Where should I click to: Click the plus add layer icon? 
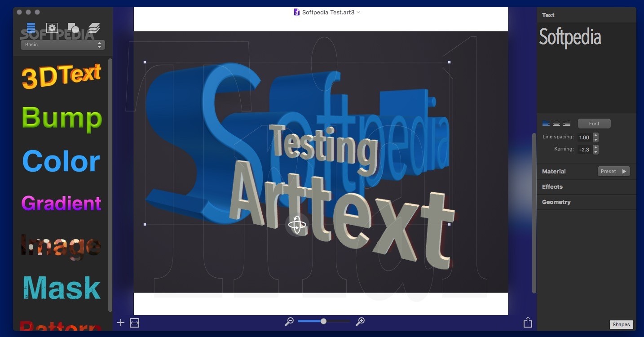[x=120, y=323]
